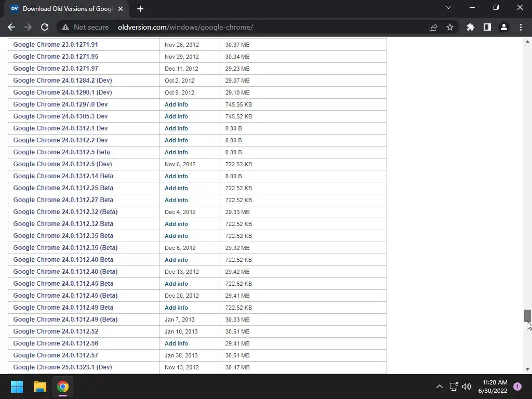Select the date Jan 30, 2013
This screenshot has width=532, height=399.
181,355
